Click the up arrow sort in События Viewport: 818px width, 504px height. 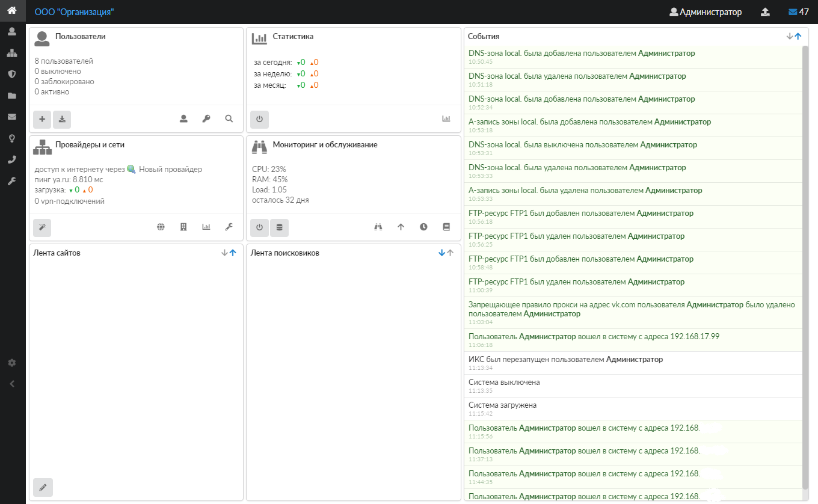(798, 36)
